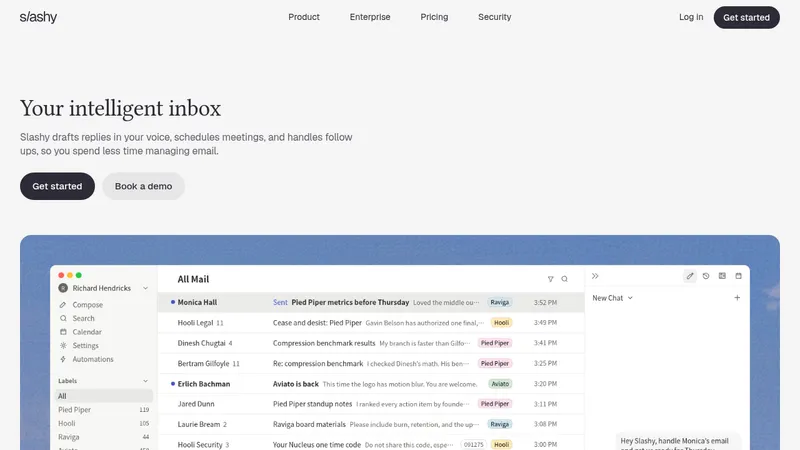Click Pied Piper tag on Dinesh Chugtai email
Viewport: 800px width, 450px height.
click(495, 343)
